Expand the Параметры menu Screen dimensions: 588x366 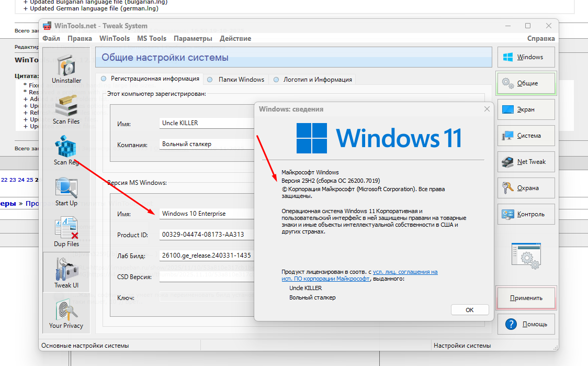click(193, 38)
